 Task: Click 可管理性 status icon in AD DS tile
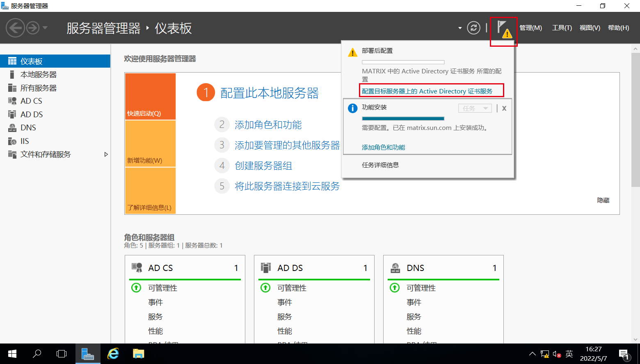click(x=265, y=288)
